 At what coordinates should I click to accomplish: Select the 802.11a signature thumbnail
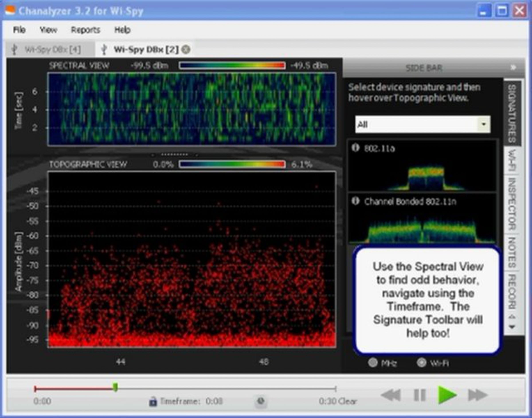click(422, 166)
